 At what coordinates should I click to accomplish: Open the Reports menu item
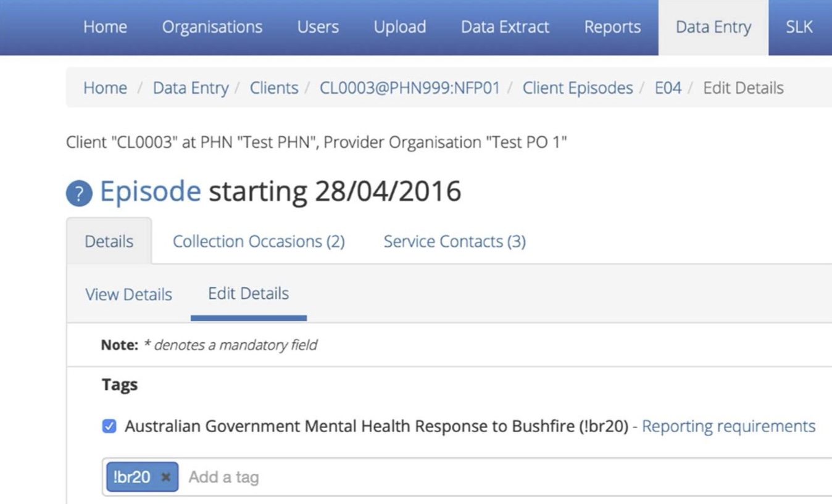point(612,27)
